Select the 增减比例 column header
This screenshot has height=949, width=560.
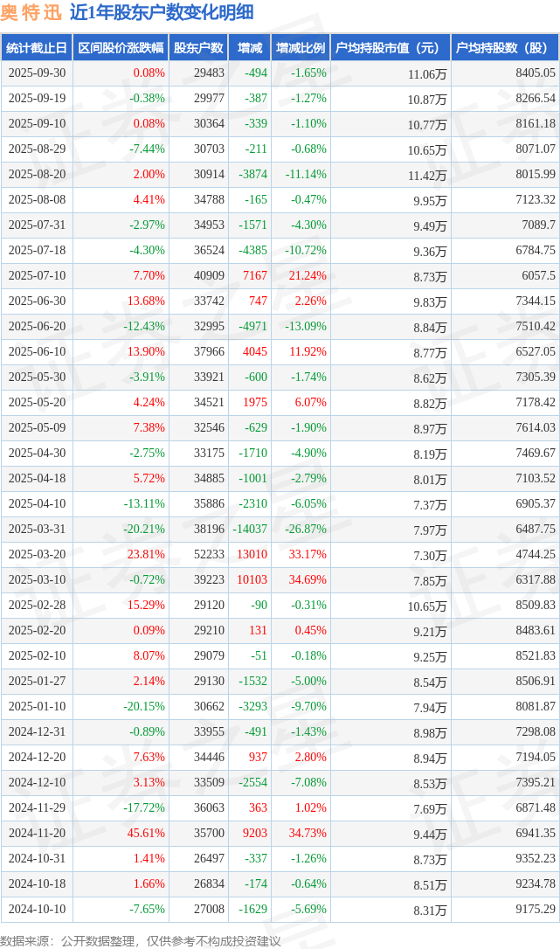point(301,48)
